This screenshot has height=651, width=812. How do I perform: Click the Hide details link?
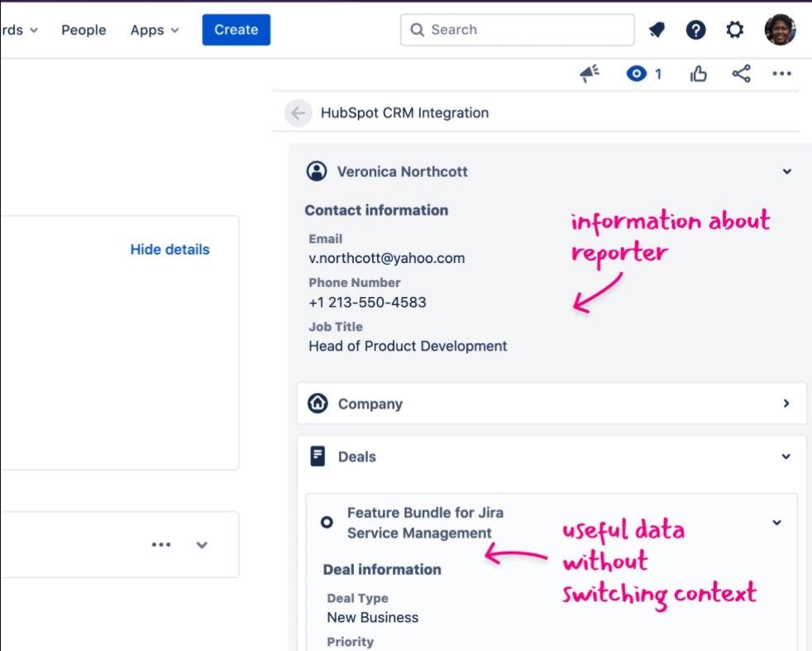(169, 249)
